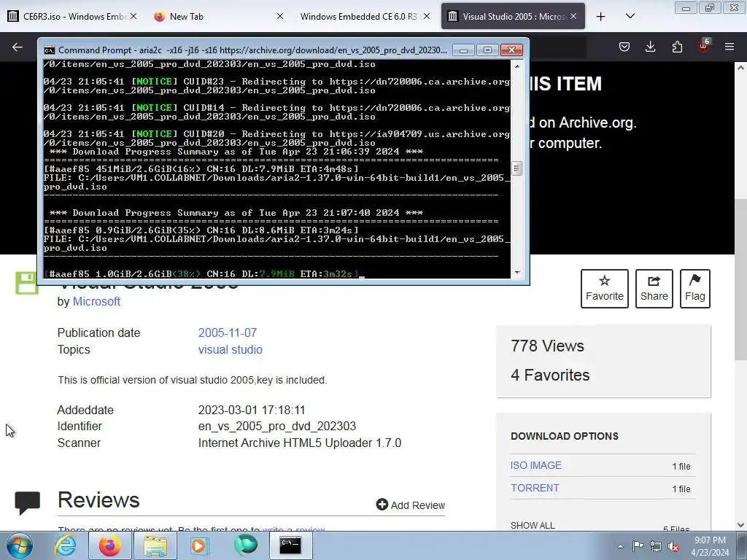Click the DOWNLOAD OPTIONS heading
The height and width of the screenshot is (560, 747).
pos(565,436)
